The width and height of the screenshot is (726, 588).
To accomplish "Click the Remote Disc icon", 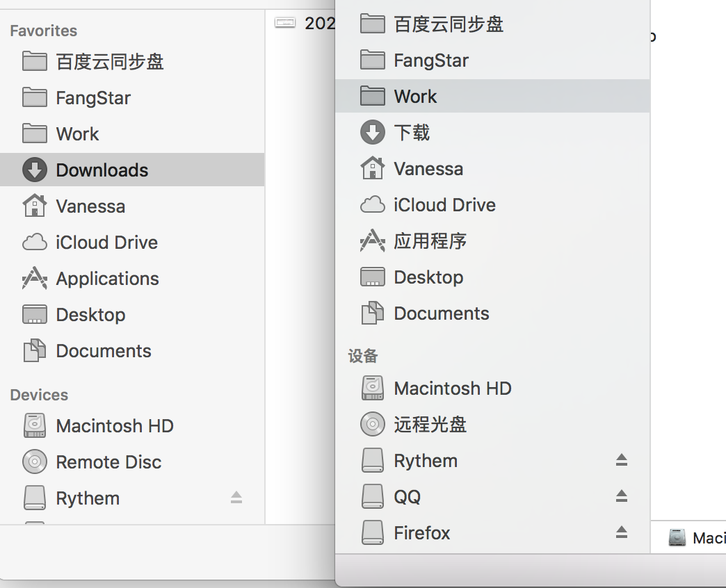I will 104,462.
